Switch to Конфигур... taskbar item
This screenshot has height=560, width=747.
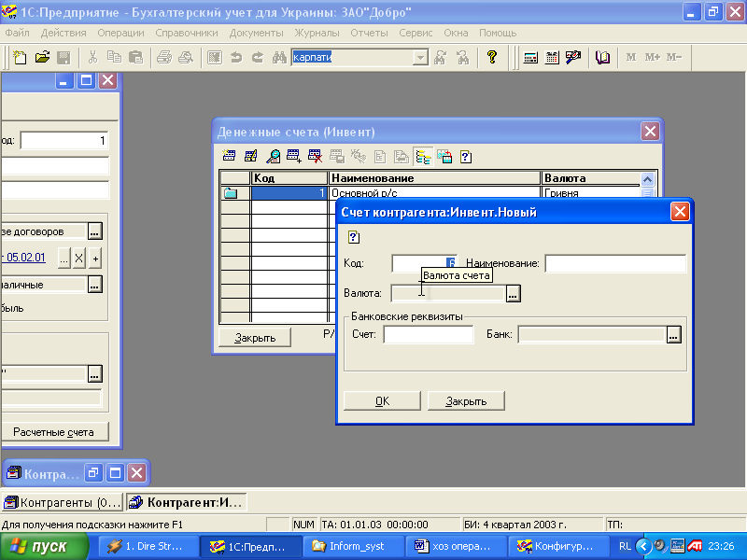point(559,546)
